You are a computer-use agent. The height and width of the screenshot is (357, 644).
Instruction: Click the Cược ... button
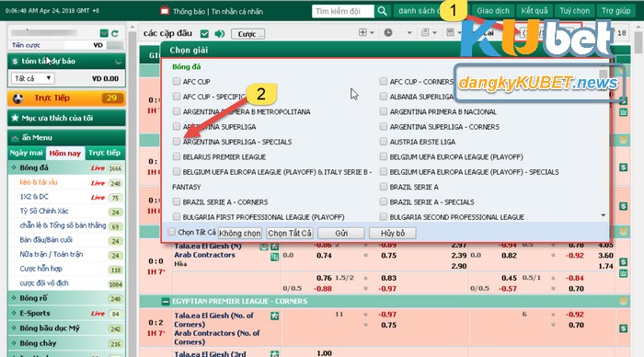(247, 34)
